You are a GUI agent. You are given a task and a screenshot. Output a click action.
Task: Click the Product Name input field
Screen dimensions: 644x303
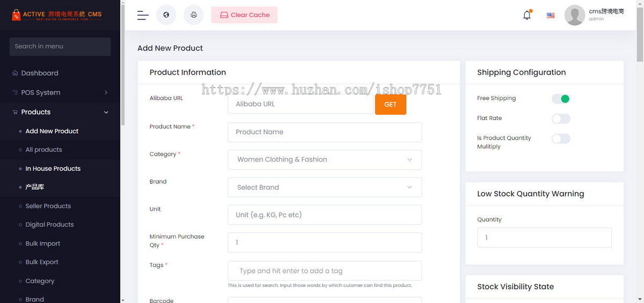(x=325, y=132)
